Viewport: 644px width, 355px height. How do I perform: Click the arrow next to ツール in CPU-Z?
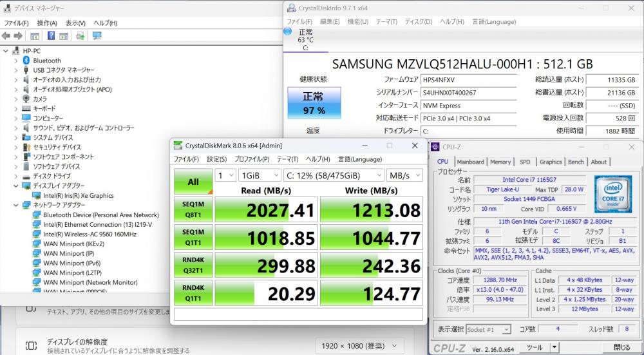click(554, 348)
